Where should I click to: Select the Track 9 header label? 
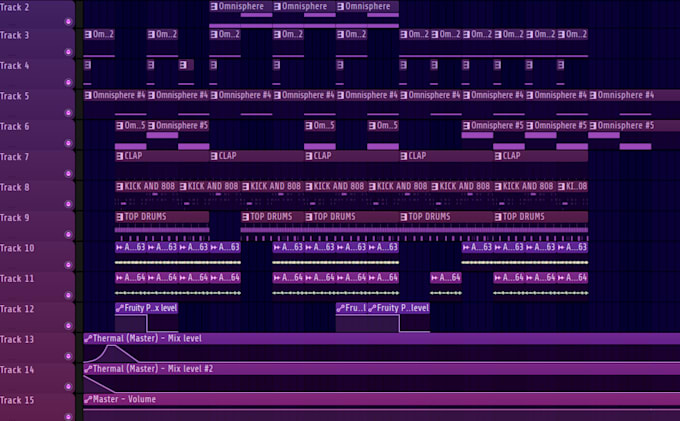[15, 218]
